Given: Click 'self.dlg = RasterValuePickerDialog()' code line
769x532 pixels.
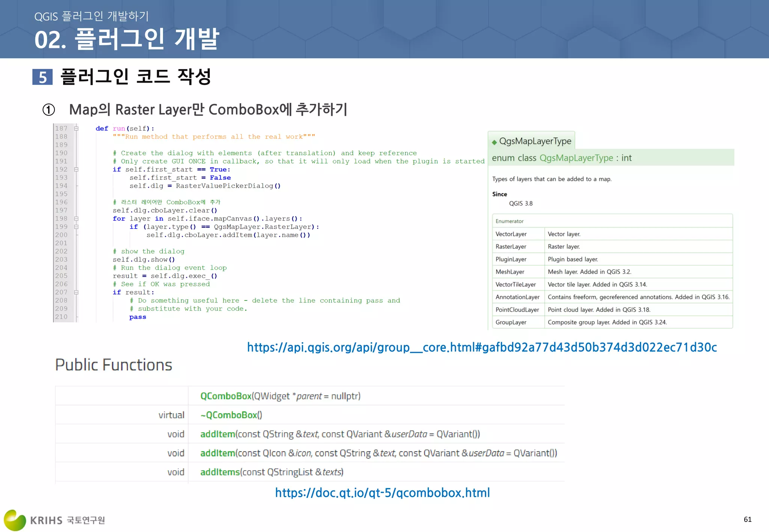Looking at the screenshot, I should click(205, 186).
